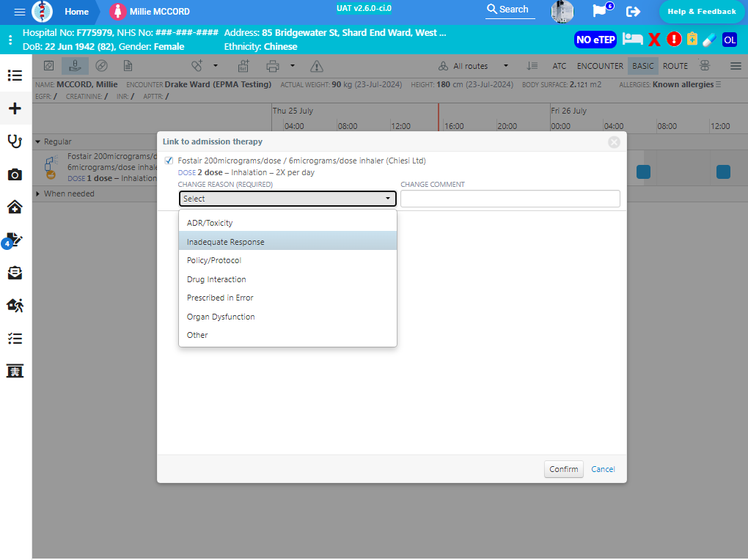
Task: Choose Policy/Protocol reason
Action: coord(287,260)
